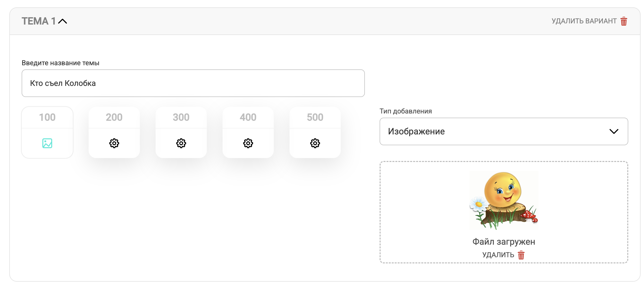This screenshot has height=288, width=644.
Task: Click the УДАЛИТЬ ВАРИАНТ button
Action: pyautogui.click(x=590, y=21)
